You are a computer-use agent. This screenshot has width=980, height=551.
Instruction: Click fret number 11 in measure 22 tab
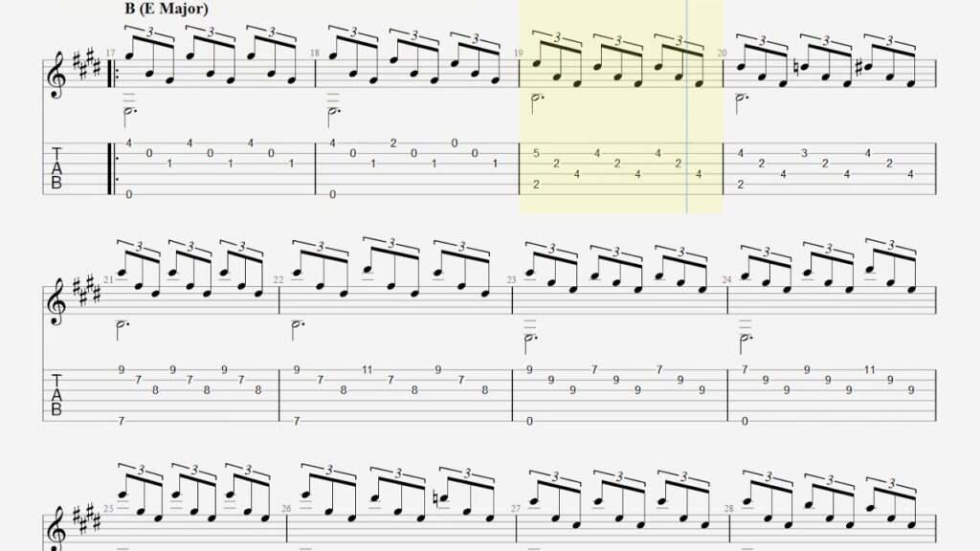pyautogui.click(x=367, y=370)
